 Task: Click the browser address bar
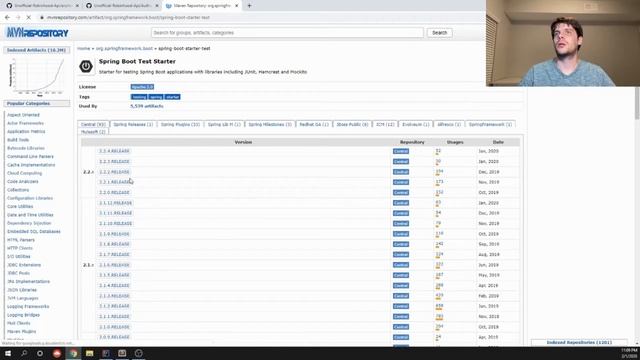click(x=261, y=18)
